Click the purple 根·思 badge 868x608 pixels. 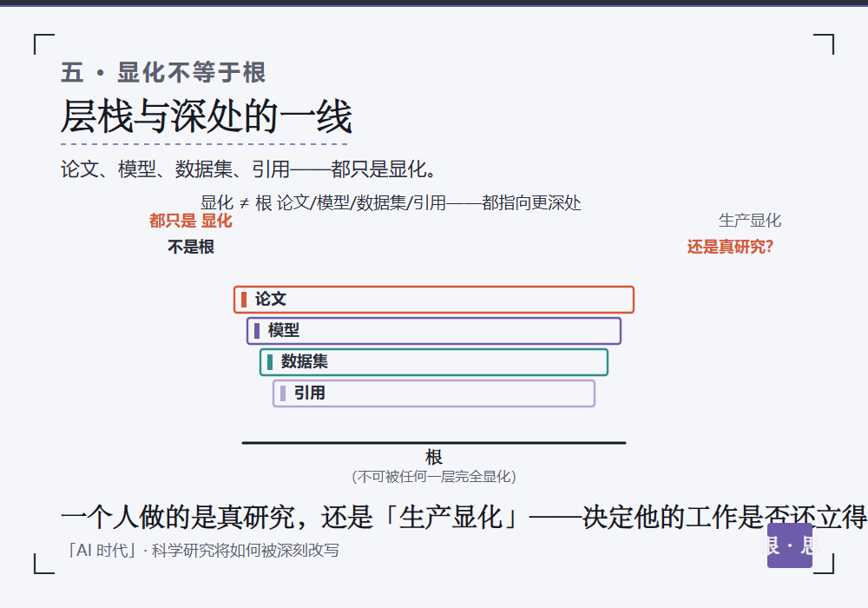pyautogui.click(x=789, y=545)
